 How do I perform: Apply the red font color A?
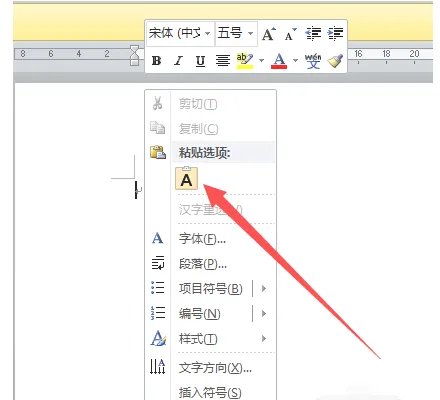(279, 61)
